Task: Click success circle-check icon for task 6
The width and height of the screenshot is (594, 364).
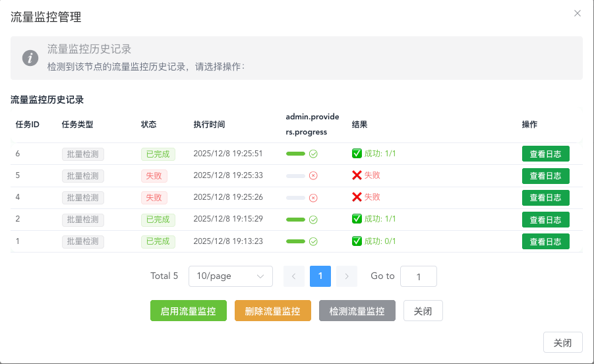Action: tap(314, 154)
